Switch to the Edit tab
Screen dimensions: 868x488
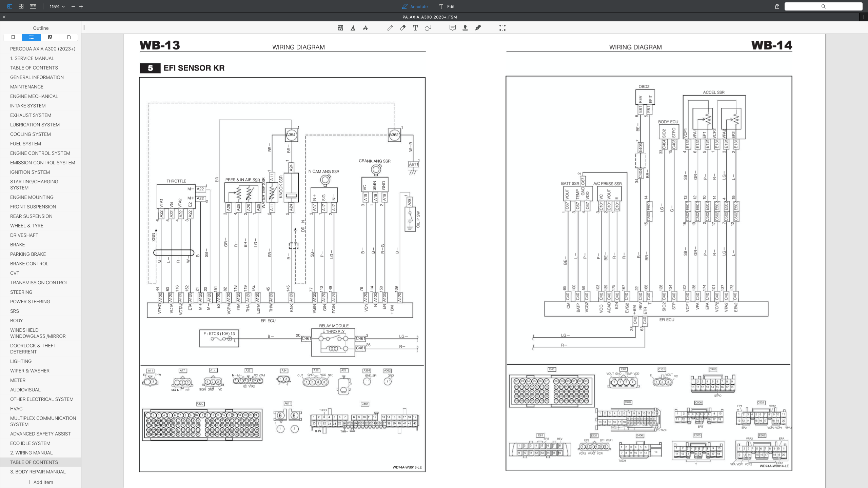(x=446, y=6)
